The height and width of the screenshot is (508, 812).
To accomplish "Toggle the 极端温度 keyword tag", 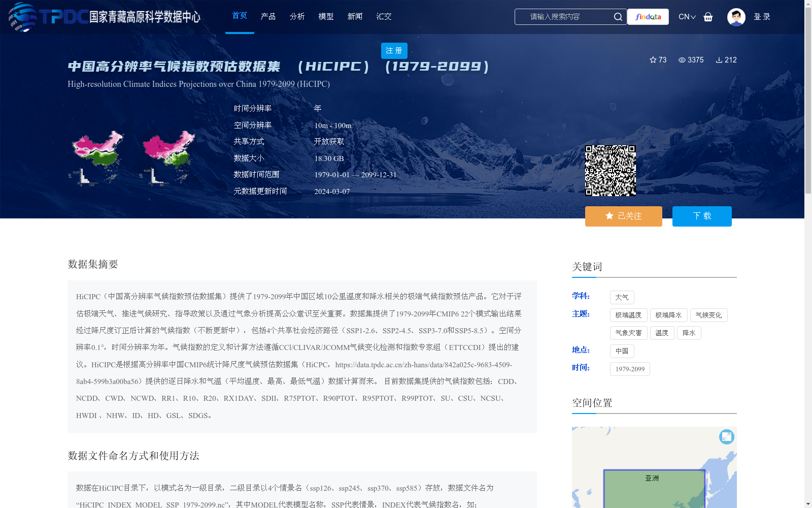I will pyautogui.click(x=628, y=315).
